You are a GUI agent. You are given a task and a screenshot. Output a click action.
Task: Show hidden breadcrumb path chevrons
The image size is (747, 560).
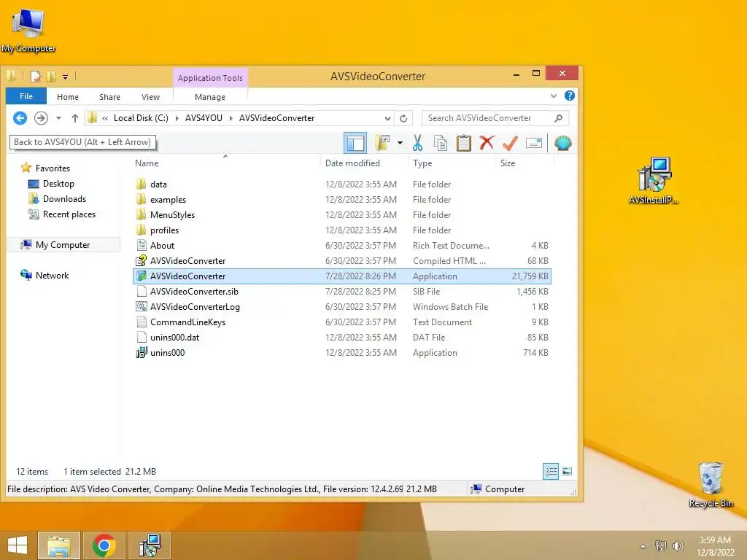click(105, 118)
